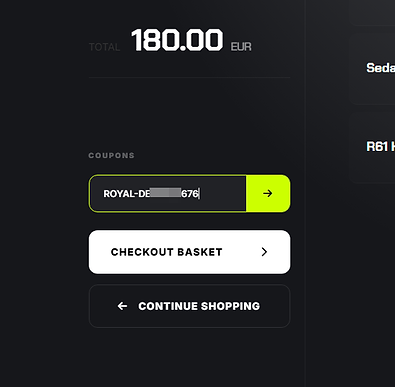Click the COUPONS section heading
This screenshot has height=387, width=395.
[x=111, y=155]
